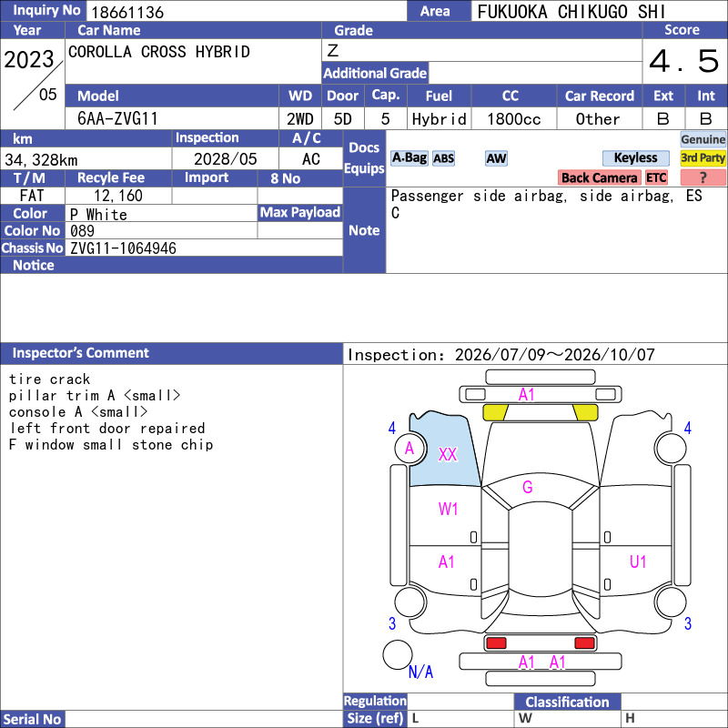Click the G mark on the windshield
728x728 pixels.
(x=528, y=487)
